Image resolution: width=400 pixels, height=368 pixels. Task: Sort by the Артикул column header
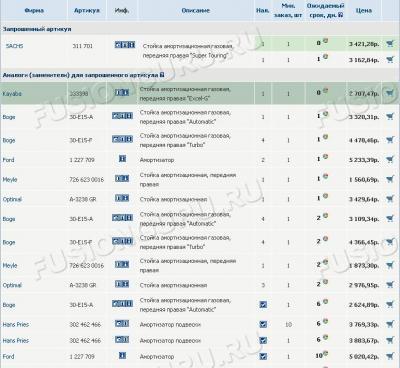(x=87, y=10)
